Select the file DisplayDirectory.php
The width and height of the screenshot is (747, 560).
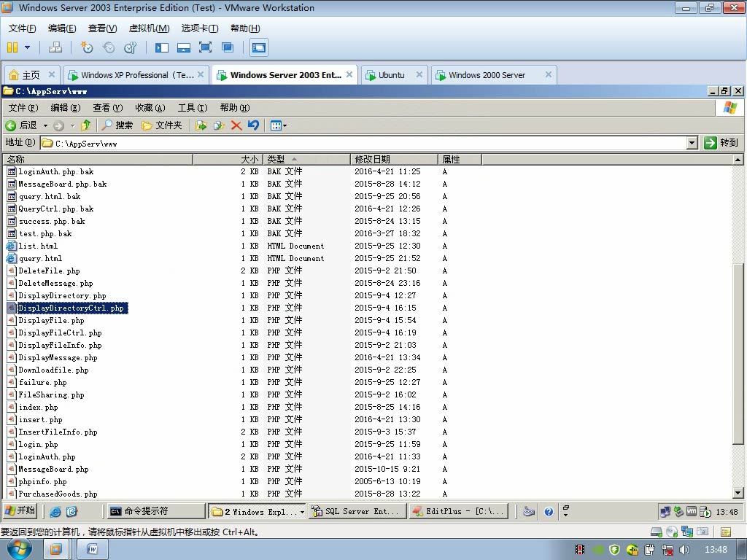pyautogui.click(x=63, y=296)
